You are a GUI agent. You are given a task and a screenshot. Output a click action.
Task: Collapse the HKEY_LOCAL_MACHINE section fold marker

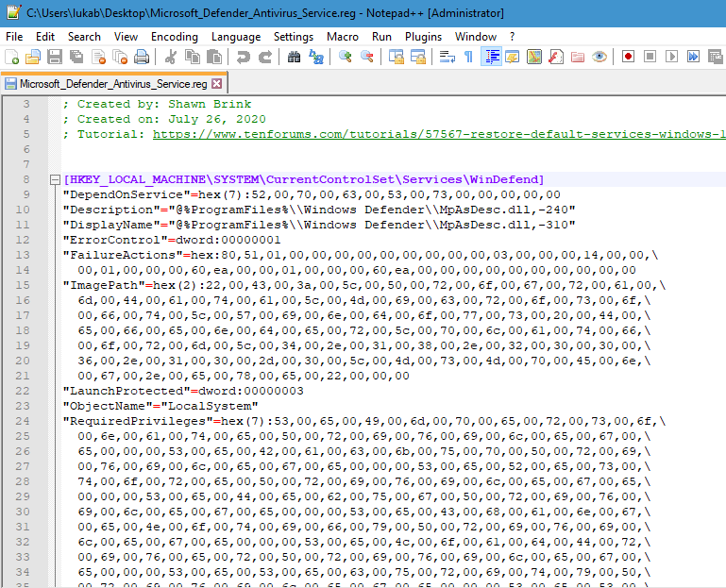[55, 179]
